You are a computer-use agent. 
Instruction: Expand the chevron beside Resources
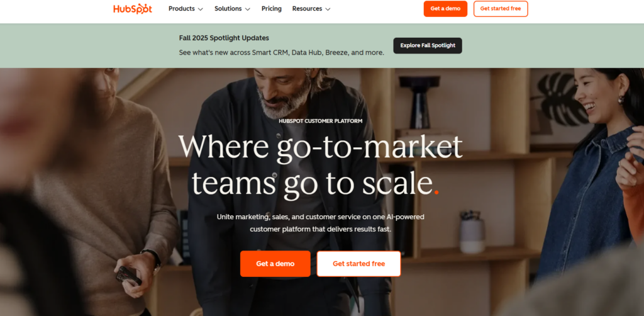[328, 9]
